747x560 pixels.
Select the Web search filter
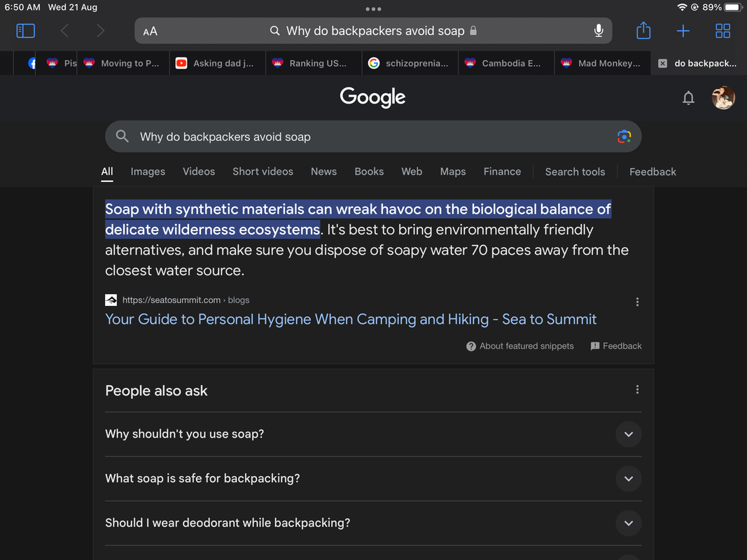pyautogui.click(x=412, y=171)
